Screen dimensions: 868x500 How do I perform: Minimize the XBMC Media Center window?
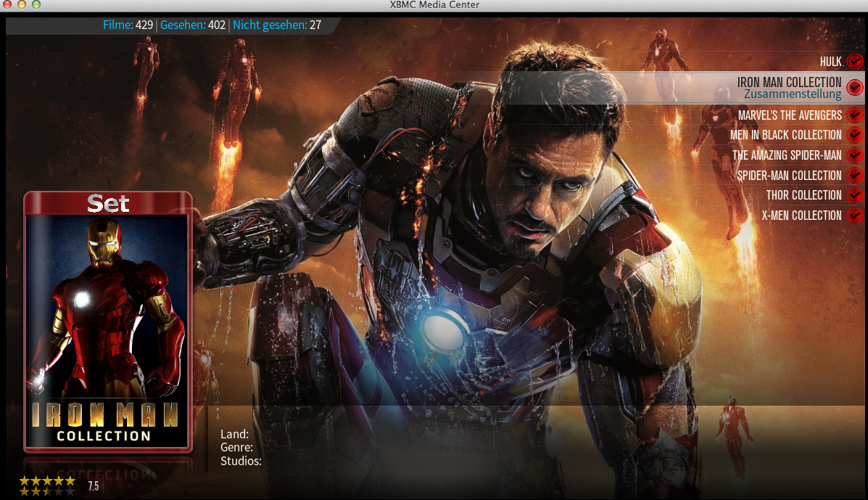coord(22,4)
